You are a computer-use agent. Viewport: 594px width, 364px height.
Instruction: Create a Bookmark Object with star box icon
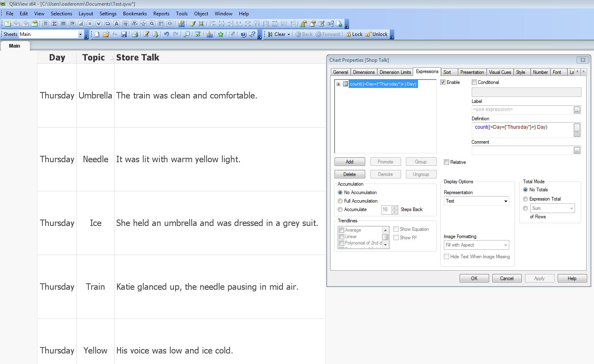pyautogui.click(x=143, y=24)
